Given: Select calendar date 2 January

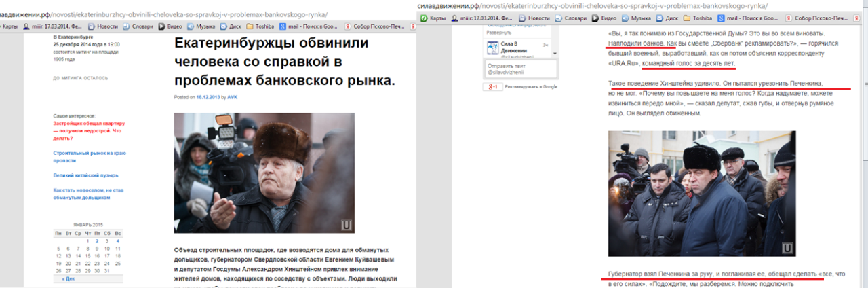Looking at the screenshot, I should tap(98, 240).
